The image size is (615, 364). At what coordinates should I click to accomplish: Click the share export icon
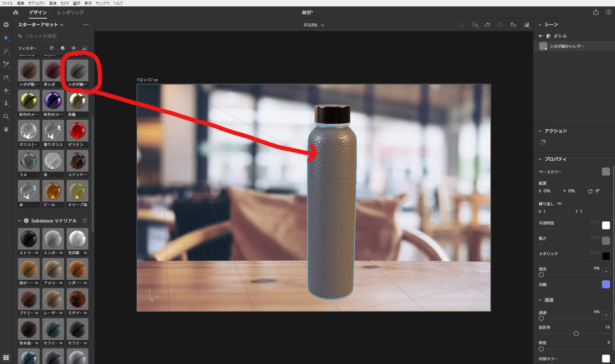point(595,12)
